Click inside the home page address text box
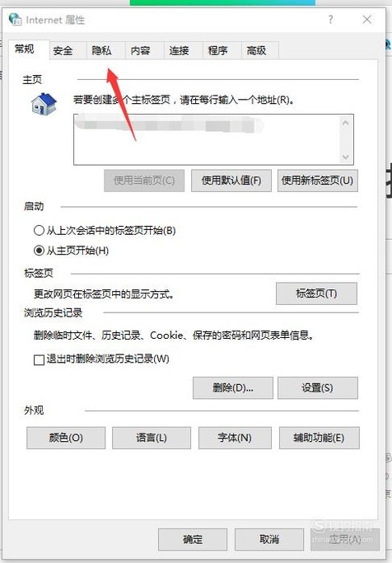Viewport: 392px width, 563px height. pyautogui.click(x=206, y=139)
